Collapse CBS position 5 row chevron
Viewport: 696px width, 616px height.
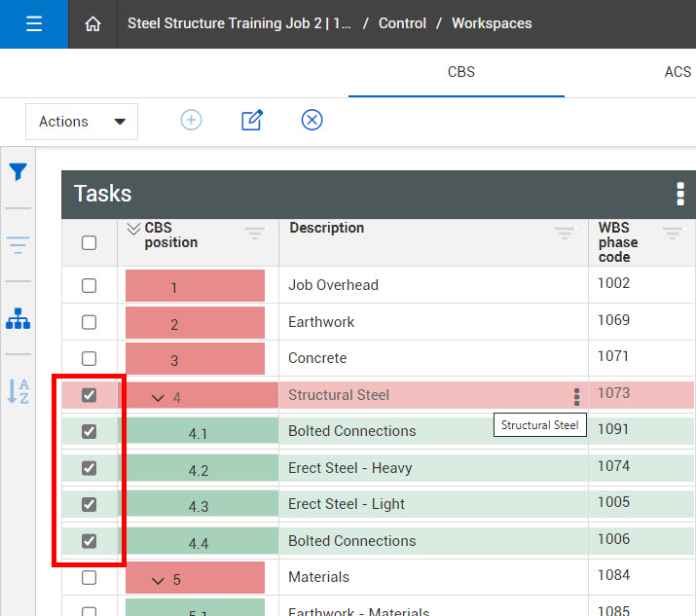coord(158,581)
